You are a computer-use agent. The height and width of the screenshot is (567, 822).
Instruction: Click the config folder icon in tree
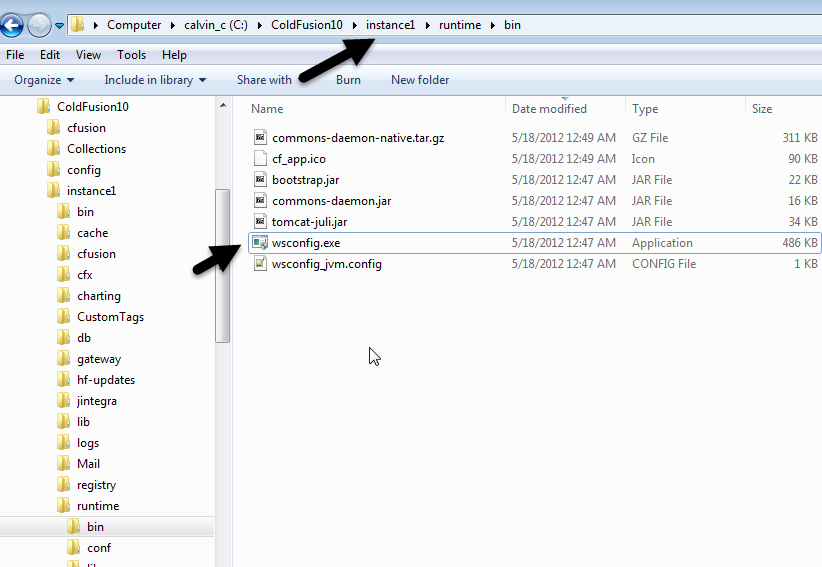click(x=53, y=169)
